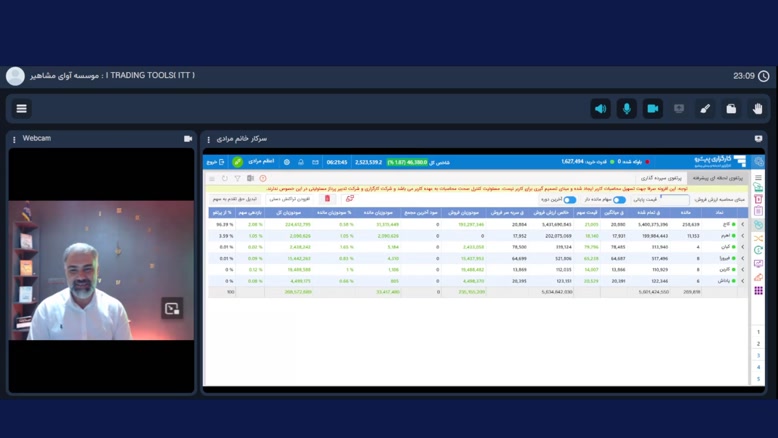Click the 'قیمت پایانی' input field
778x438 pixels.
674,199
